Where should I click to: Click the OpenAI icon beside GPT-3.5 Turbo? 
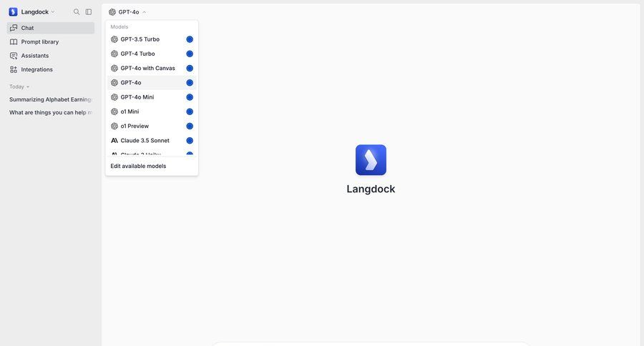114,39
